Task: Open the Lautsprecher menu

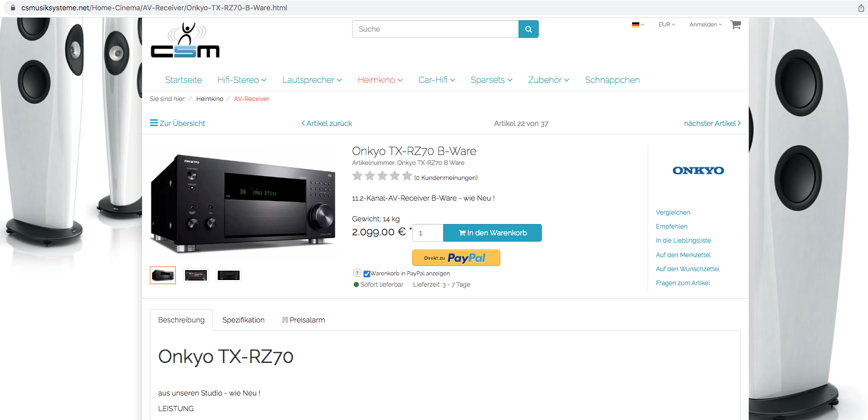Action: (312, 80)
